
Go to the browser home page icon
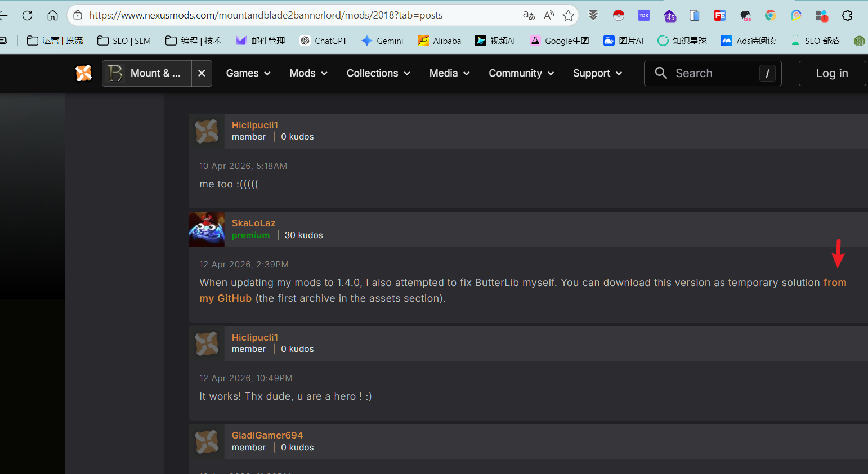[52, 15]
